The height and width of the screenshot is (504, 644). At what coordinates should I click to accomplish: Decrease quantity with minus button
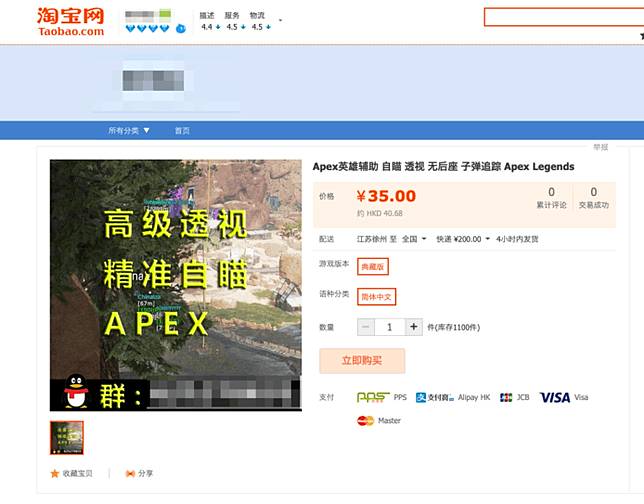(366, 327)
